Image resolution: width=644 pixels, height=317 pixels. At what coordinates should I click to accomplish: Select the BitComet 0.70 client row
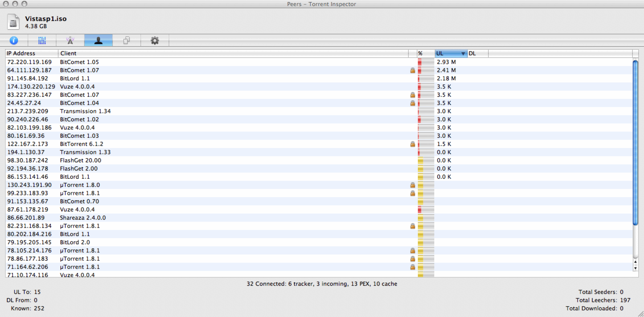coord(319,201)
